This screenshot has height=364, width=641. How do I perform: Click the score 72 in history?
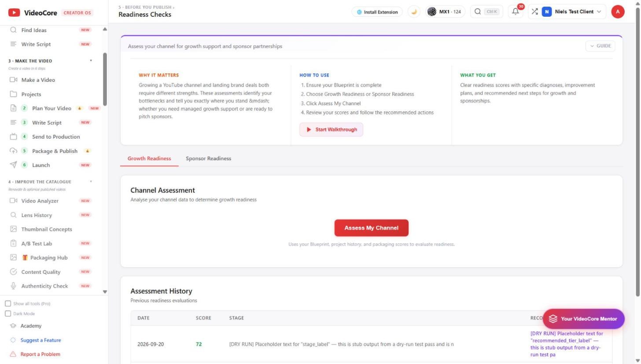[x=199, y=344]
